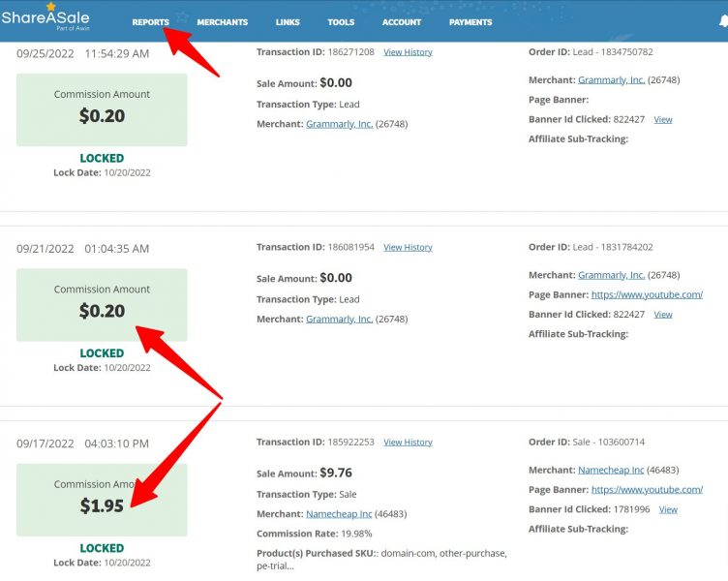Open Grammarly merchant link under transaction 186081954
This screenshot has width=728, height=581.
340,319
